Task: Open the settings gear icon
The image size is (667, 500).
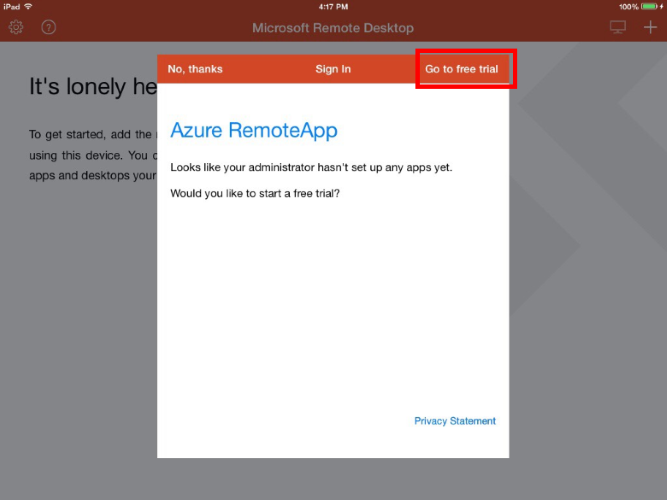Action: (x=16, y=27)
